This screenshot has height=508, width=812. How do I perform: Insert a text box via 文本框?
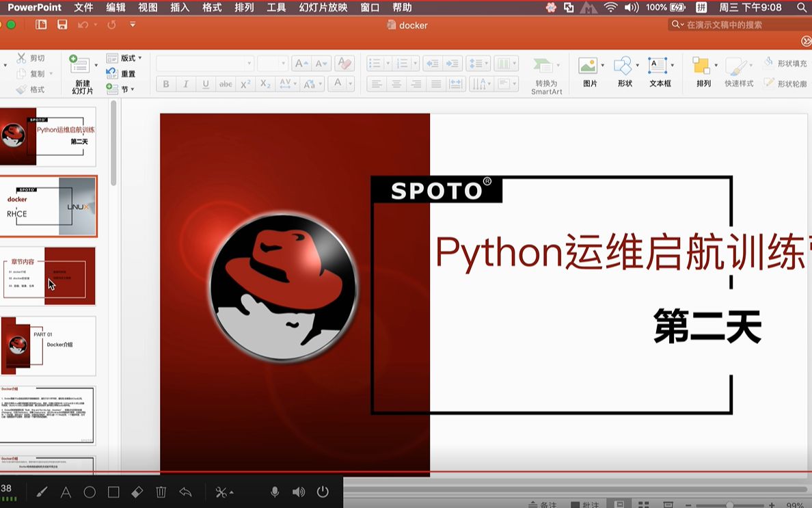point(659,72)
